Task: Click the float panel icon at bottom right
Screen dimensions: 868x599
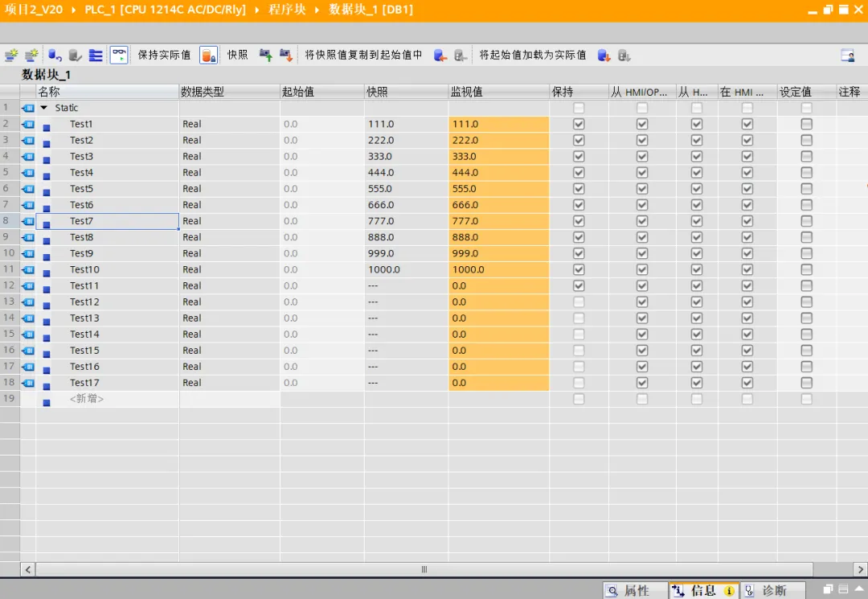Action: tap(828, 589)
